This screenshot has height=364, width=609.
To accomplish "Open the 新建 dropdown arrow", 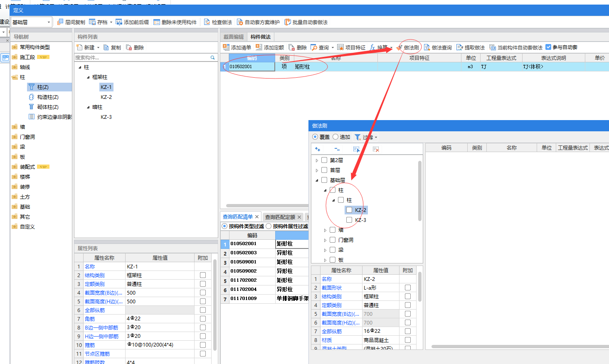I will click(x=98, y=48).
